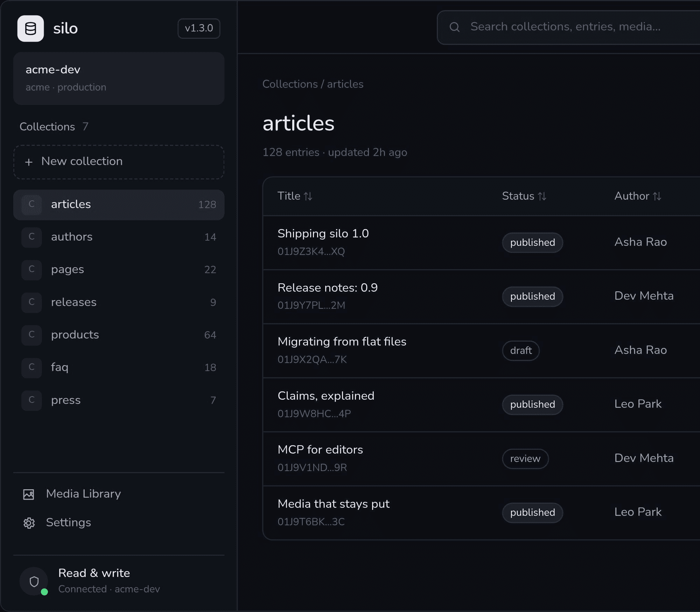Viewport: 700px width, 612px height.
Task: Click published badge on Release notes: 0.9
Action: [x=532, y=297]
